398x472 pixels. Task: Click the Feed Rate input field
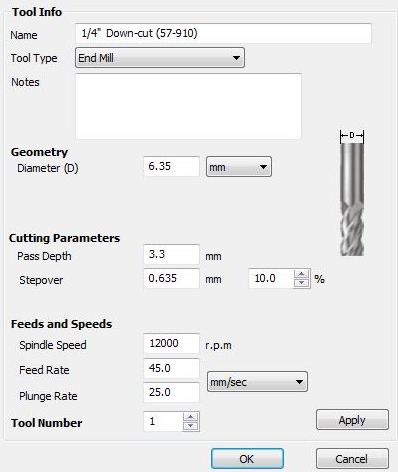172,368
